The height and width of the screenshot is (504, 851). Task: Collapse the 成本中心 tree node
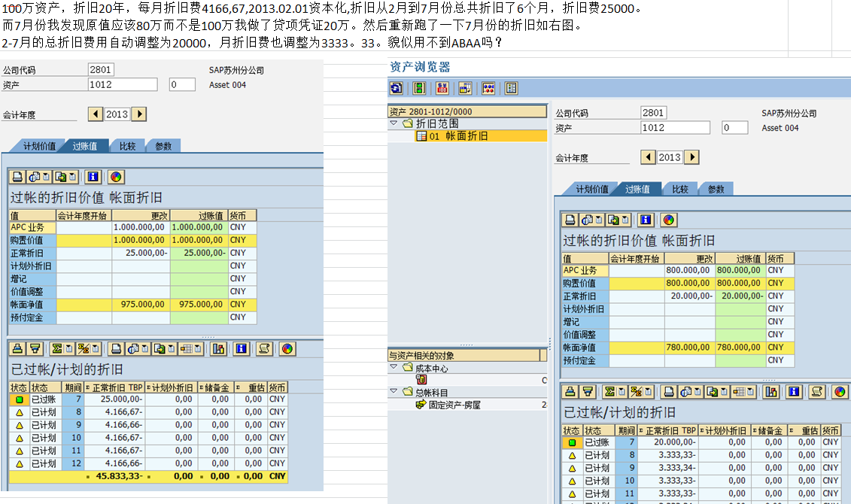point(394,367)
